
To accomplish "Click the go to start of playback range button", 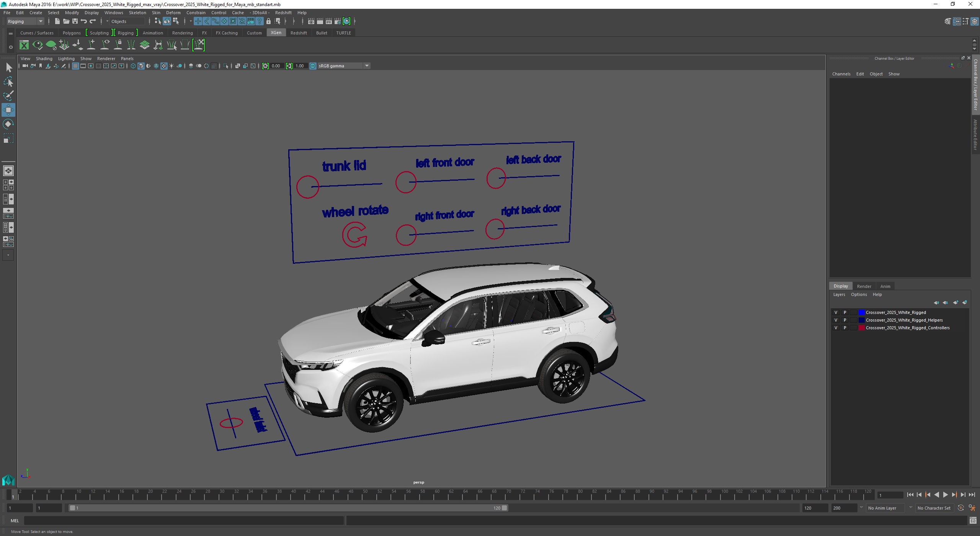I will click(x=910, y=495).
